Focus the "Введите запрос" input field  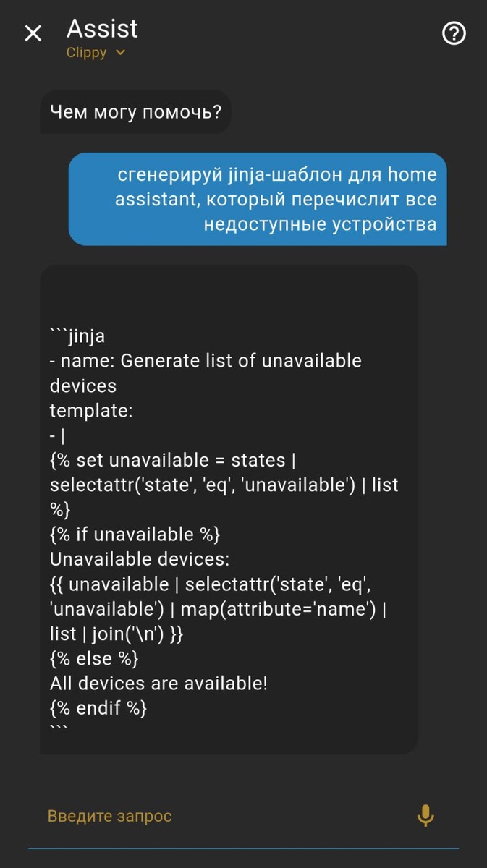217,816
